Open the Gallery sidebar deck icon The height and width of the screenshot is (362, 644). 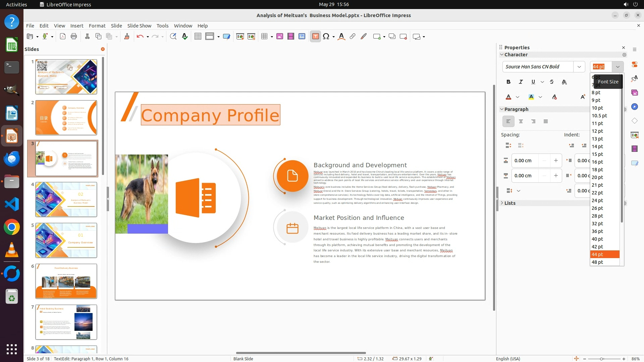634,93
